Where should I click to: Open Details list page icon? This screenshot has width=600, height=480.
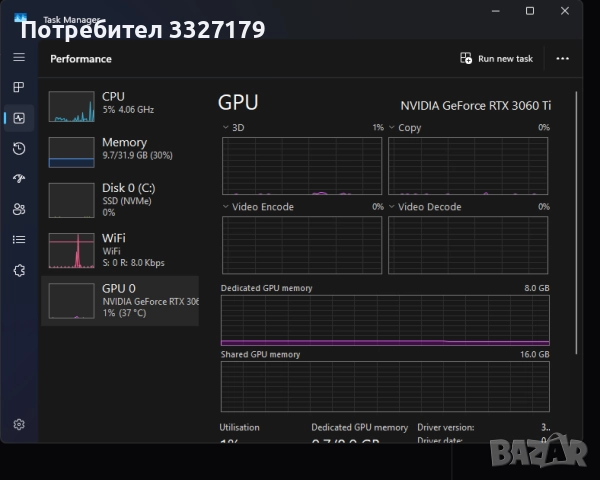[x=19, y=240]
